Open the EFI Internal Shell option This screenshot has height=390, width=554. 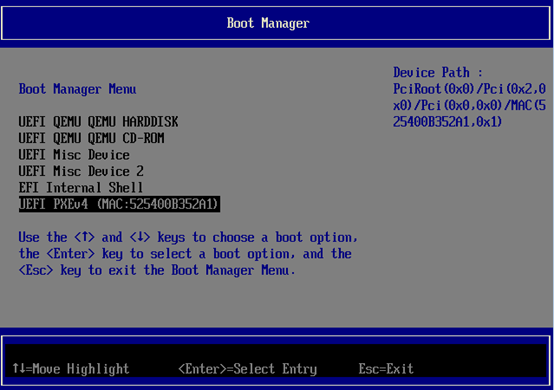tap(81, 188)
